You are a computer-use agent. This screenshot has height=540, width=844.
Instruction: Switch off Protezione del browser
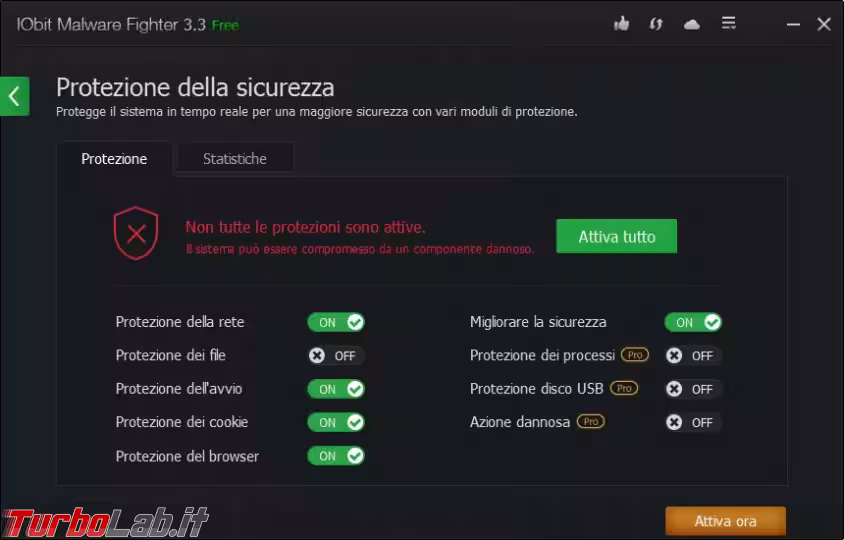tap(336, 456)
